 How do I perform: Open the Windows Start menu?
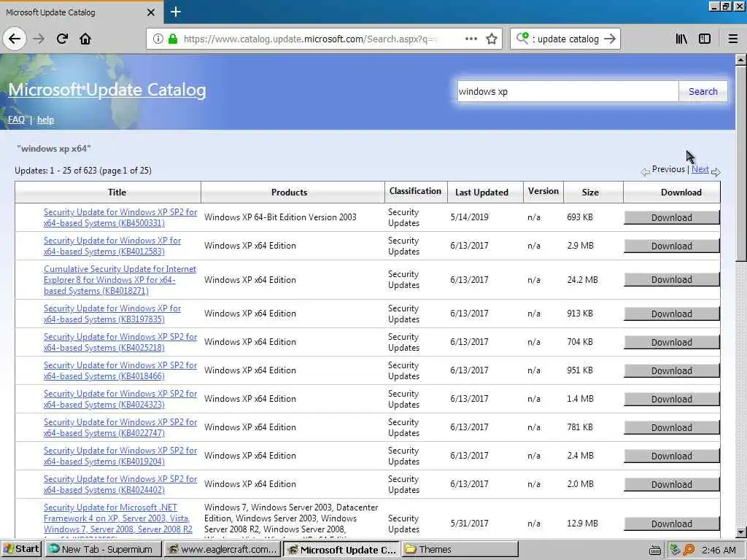[21, 550]
